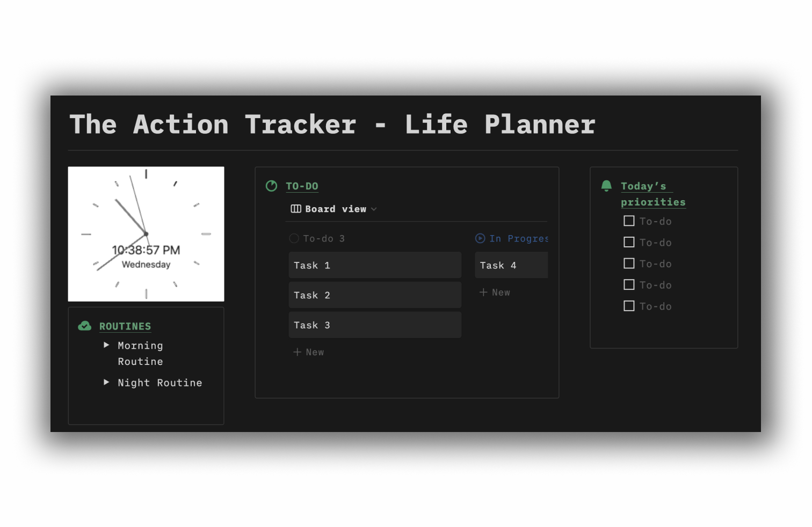This screenshot has height=527, width=812.
Task: Click the plus icon under Task 3
Action: click(x=298, y=352)
